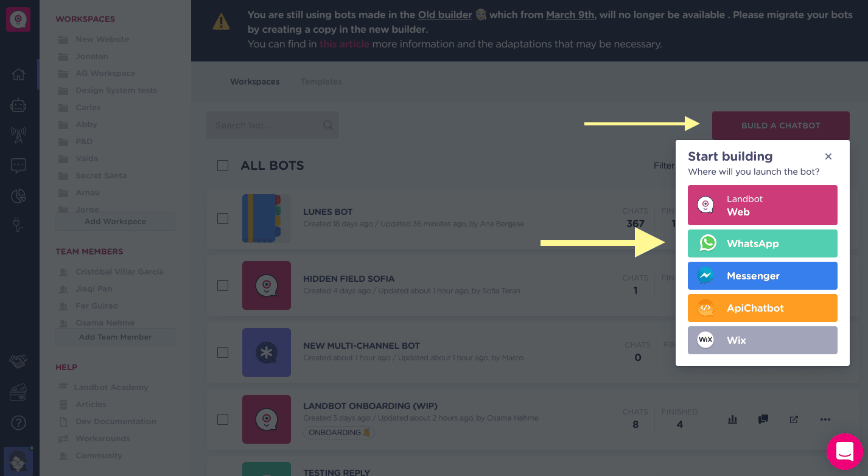Switch to the Templates tab
868x476 pixels.
(x=321, y=81)
